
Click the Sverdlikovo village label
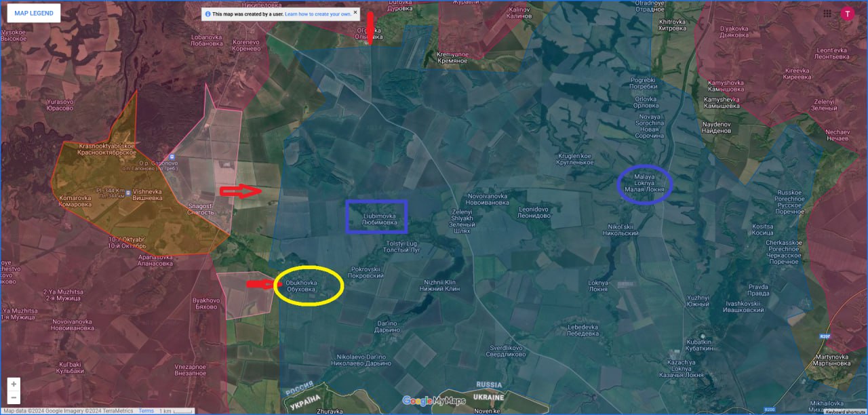click(507, 351)
